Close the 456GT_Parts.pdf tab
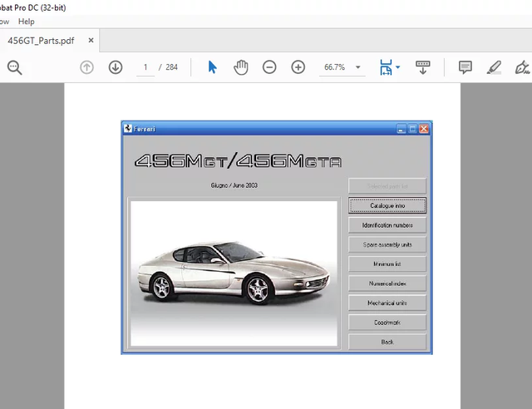 point(91,40)
